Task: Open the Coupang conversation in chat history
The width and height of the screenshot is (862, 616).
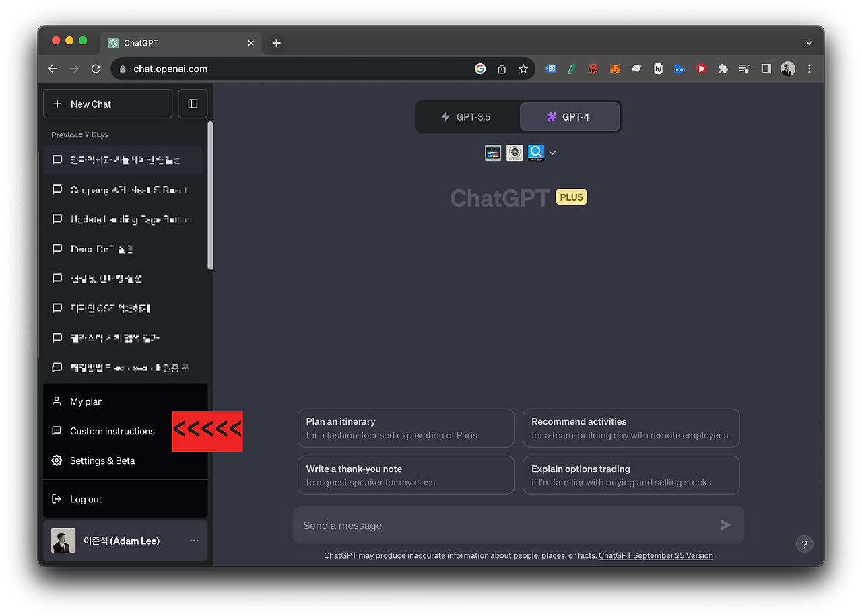Action: 123,190
